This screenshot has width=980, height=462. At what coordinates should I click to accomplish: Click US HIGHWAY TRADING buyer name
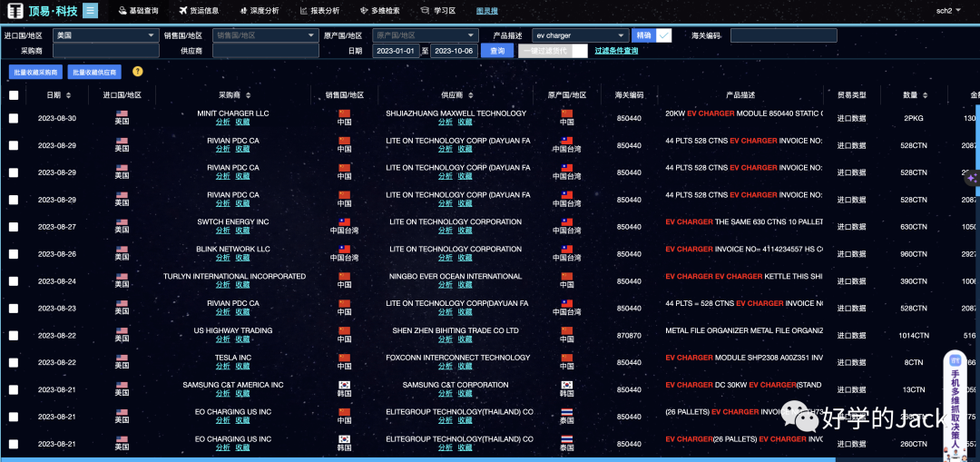click(x=233, y=330)
